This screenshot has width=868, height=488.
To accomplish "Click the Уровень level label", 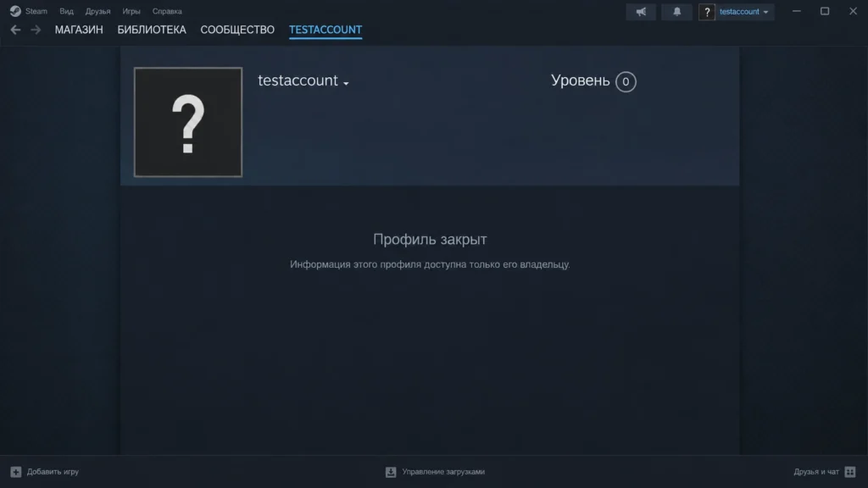I will coord(580,80).
